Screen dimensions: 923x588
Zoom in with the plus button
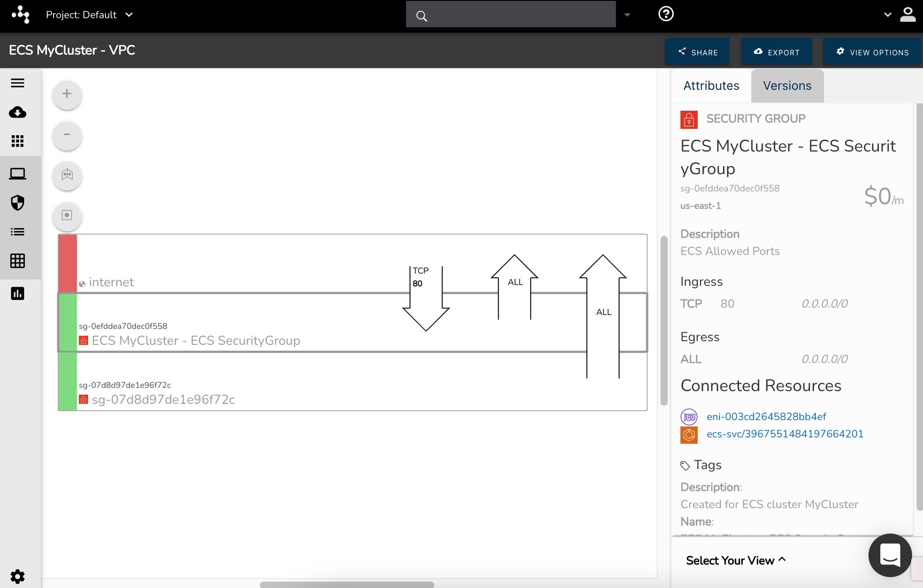coord(67,94)
